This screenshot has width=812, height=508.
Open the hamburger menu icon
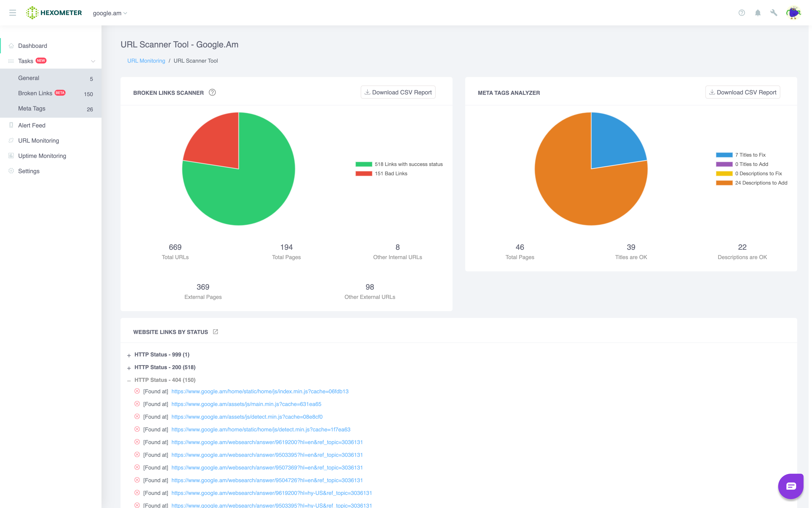(x=13, y=13)
